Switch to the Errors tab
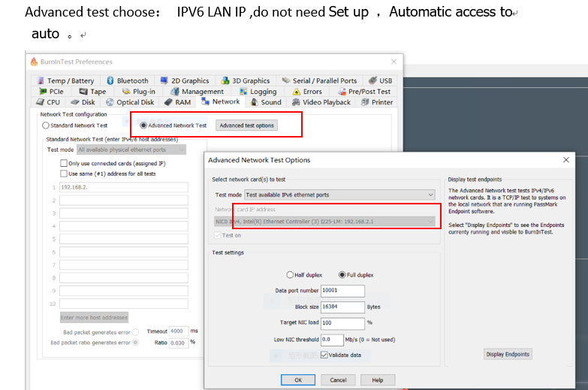Screen dimensions: 588x390 point(307,91)
